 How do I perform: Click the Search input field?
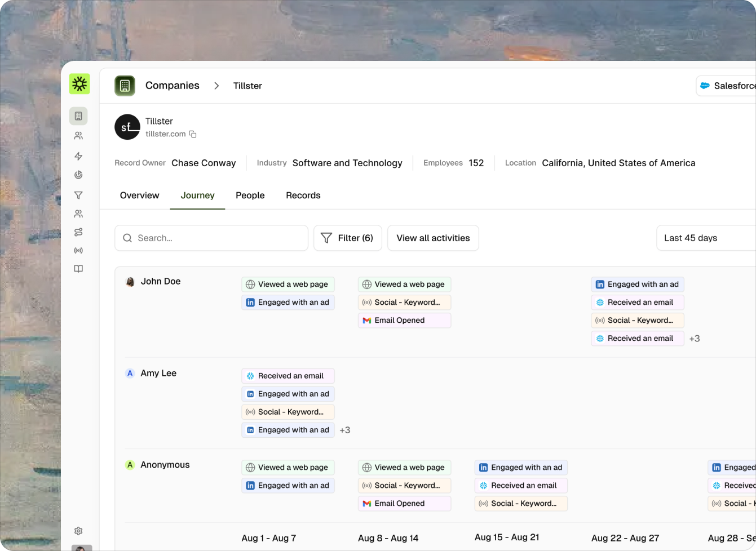click(211, 238)
